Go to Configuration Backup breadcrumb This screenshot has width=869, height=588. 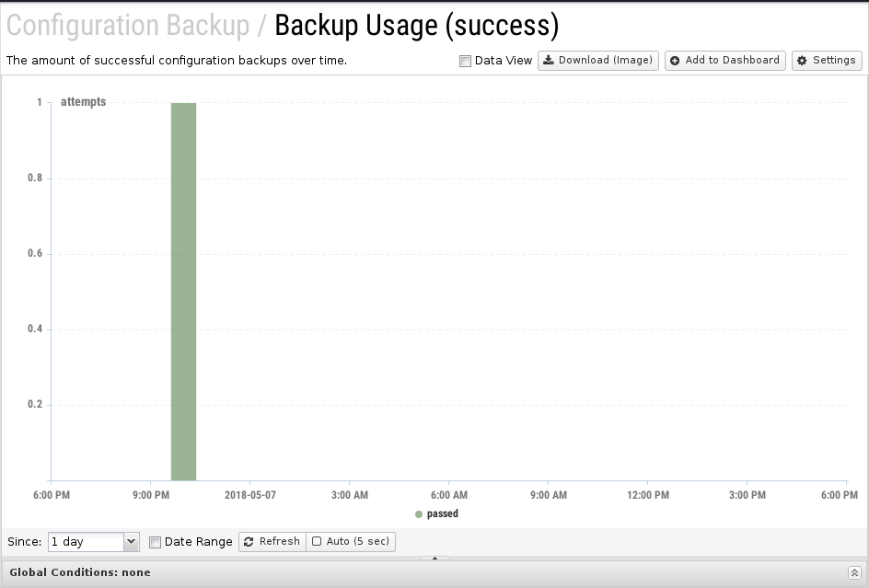[x=128, y=26]
